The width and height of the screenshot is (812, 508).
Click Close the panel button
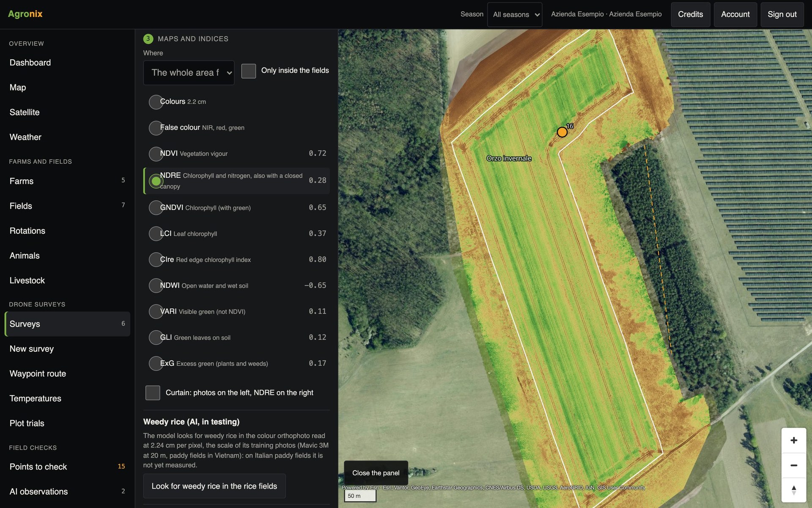coord(376,473)
